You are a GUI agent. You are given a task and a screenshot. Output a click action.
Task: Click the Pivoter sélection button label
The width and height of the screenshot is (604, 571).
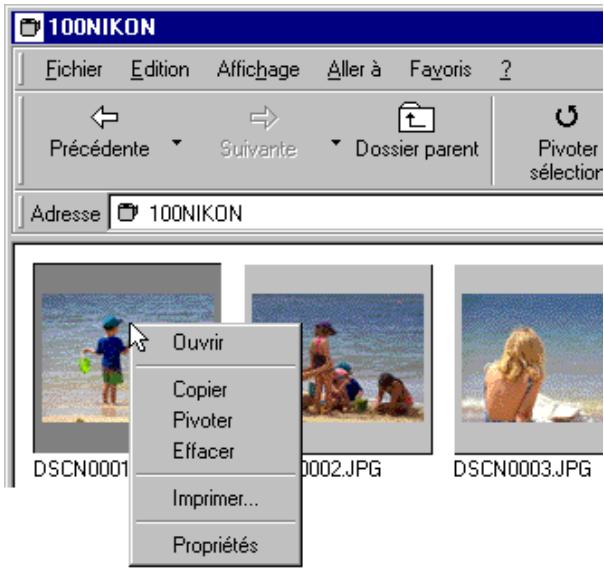[565, 160]
